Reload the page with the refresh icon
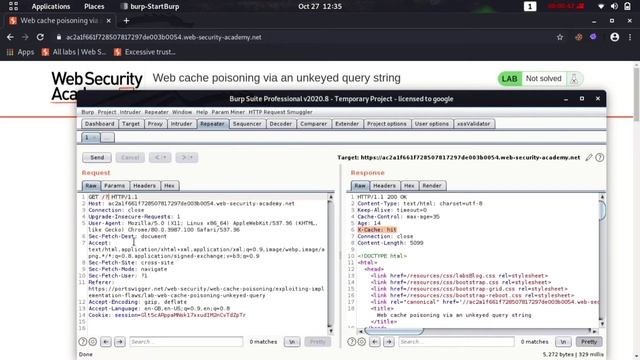The width and height of the screenshot is (640, 360). [40, 37]
